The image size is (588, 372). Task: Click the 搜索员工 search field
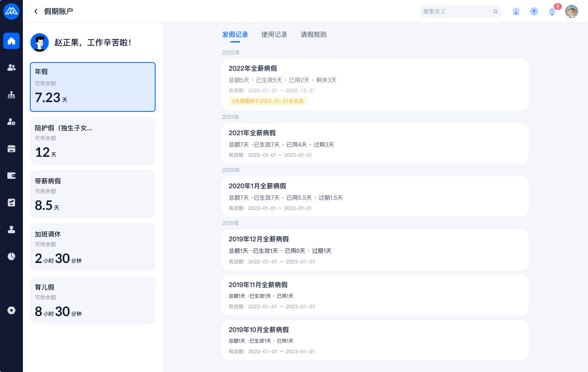click(457, 11)
